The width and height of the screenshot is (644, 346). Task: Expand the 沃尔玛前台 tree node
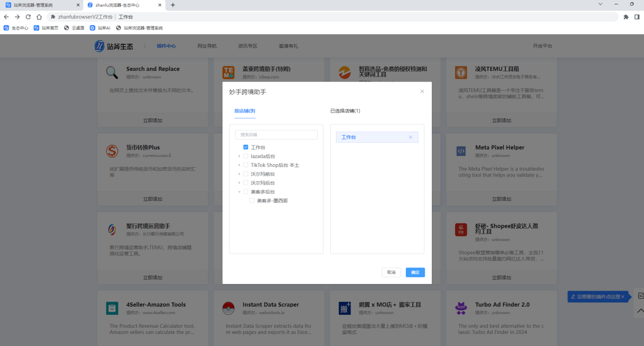pos(239,174)
